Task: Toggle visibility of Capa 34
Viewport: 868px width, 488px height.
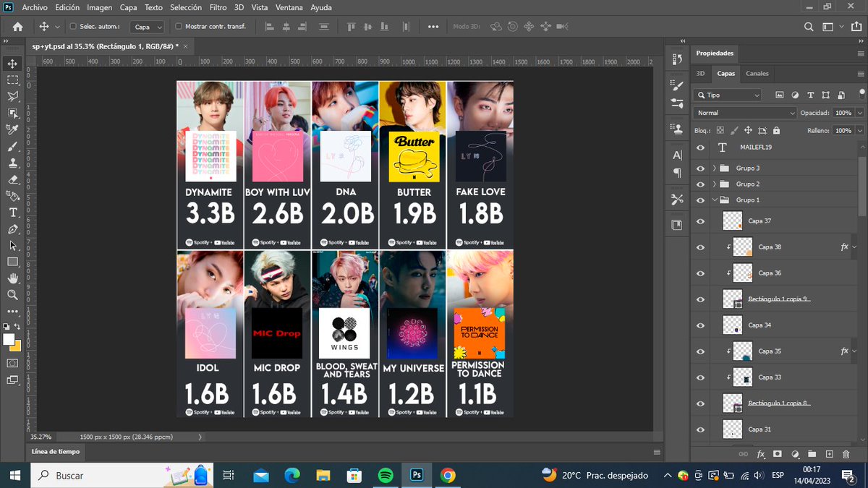Action: point(700,325)
